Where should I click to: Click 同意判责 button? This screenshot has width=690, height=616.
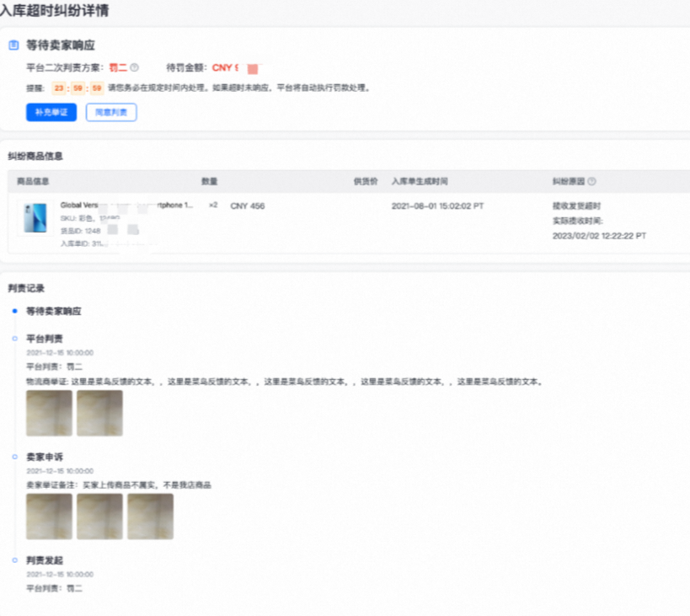point(110,112)
